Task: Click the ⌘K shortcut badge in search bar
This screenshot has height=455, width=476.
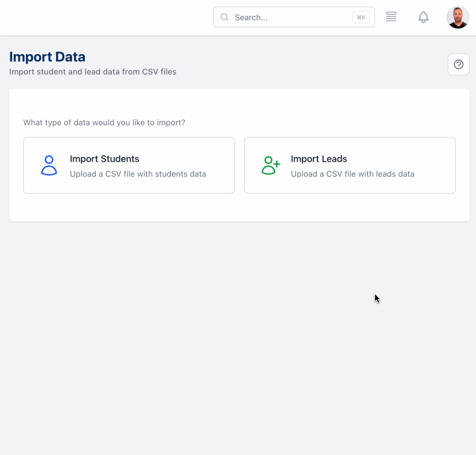Action: [361, 17]
